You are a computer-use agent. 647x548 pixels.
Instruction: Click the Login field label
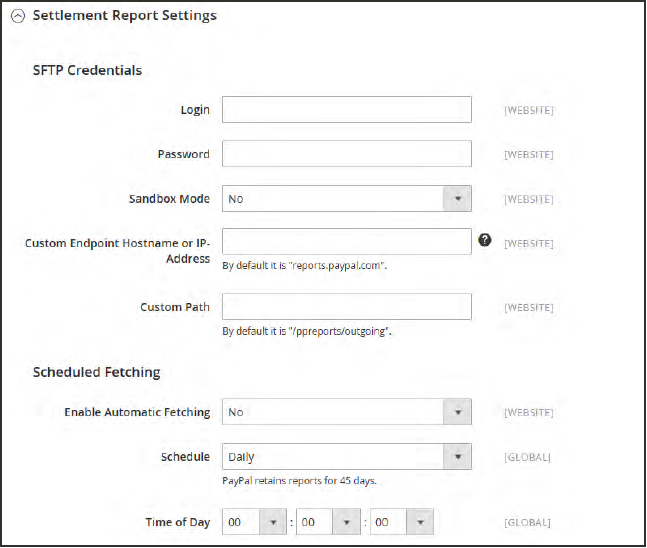click(195, 109)
